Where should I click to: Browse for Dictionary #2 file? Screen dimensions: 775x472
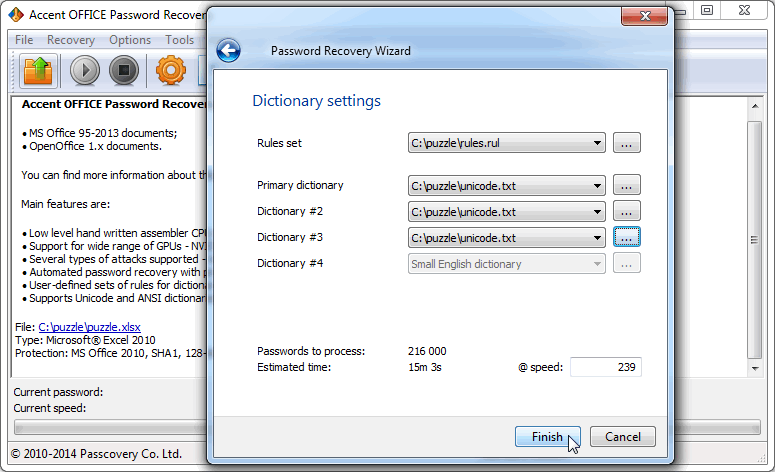pos(626,211)
